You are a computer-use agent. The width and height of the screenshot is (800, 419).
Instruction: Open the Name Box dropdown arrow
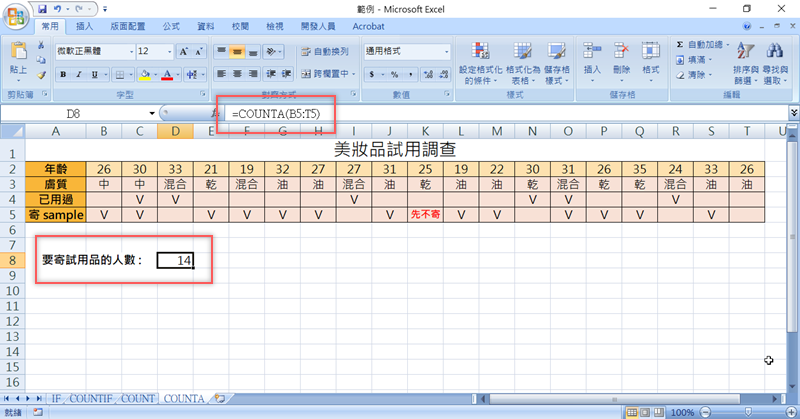click(152, 113)
